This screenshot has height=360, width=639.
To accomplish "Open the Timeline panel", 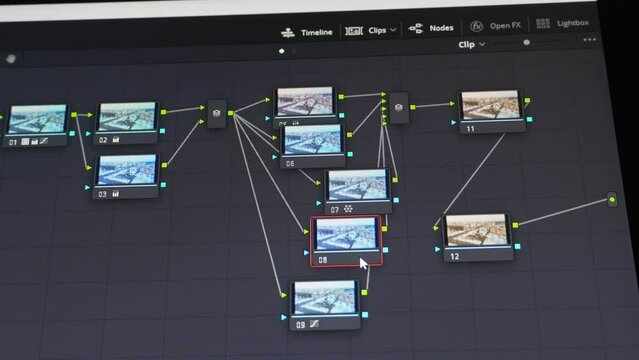I will pyautogui.click(x=306, y=32).
